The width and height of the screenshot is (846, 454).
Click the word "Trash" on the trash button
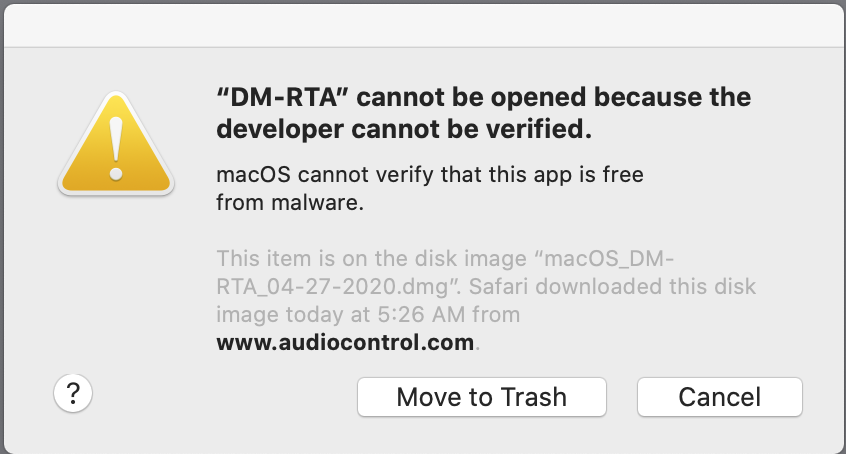[x=534, y=397]
